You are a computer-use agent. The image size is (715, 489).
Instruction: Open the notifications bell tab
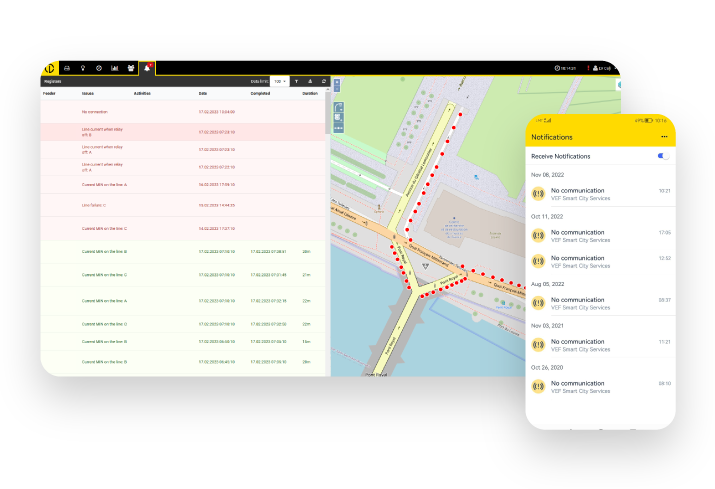click(146, 67)
